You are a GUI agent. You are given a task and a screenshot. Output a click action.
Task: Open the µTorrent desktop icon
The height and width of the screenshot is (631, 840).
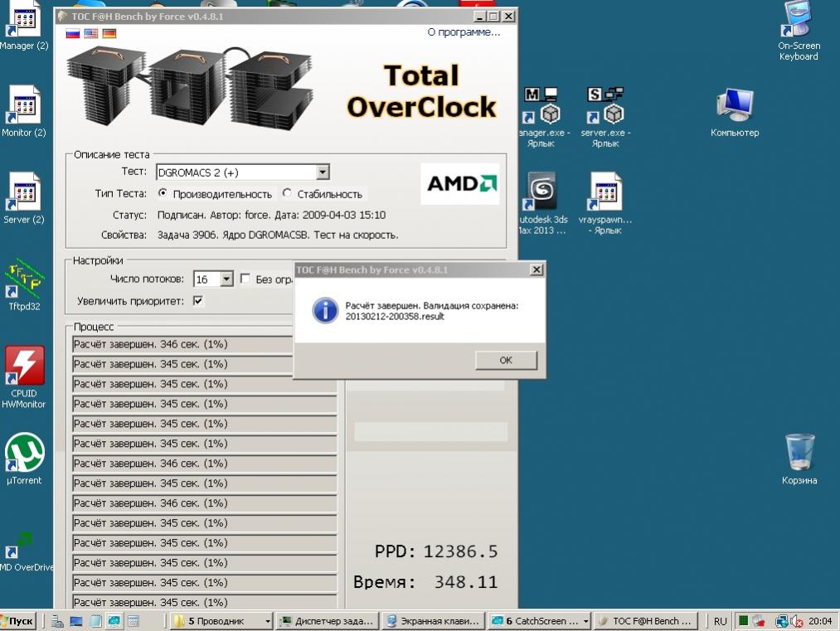pyautogui.click(x=24, y=459)
